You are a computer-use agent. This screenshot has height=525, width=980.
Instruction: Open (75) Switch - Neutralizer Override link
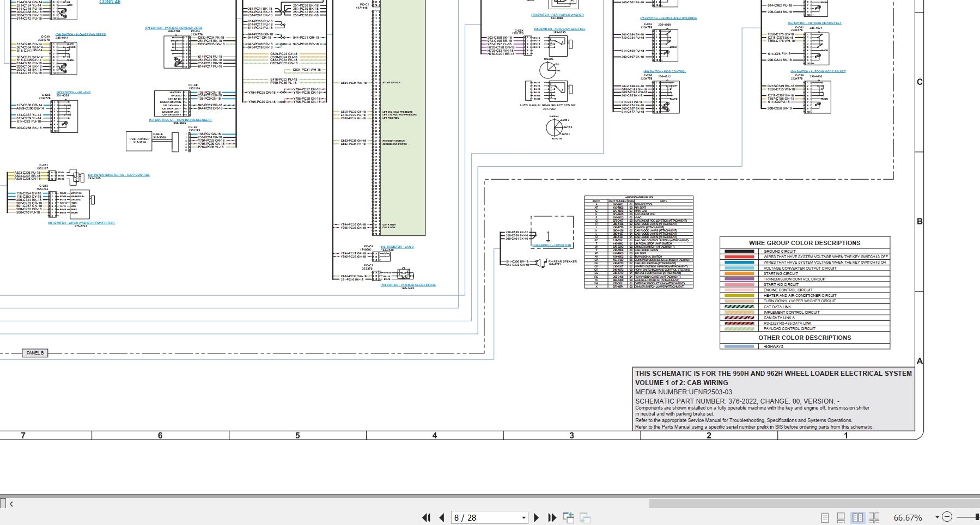point(668,18)
